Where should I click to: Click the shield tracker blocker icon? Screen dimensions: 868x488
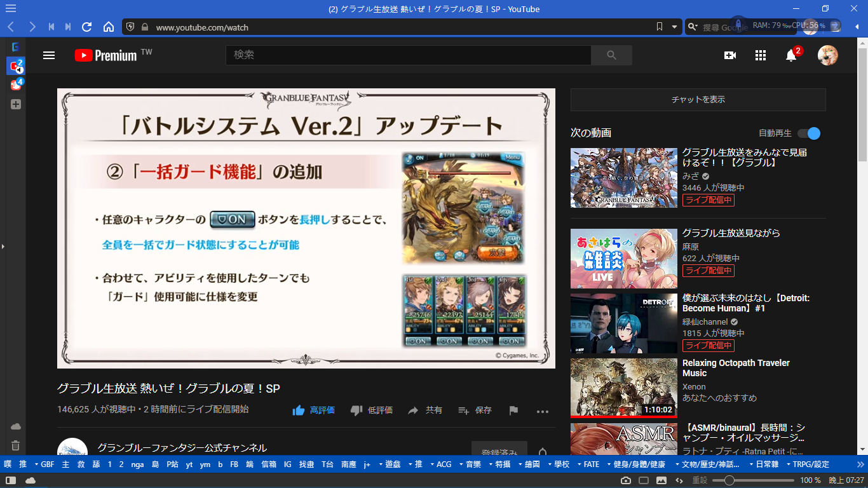click(130, 27)
